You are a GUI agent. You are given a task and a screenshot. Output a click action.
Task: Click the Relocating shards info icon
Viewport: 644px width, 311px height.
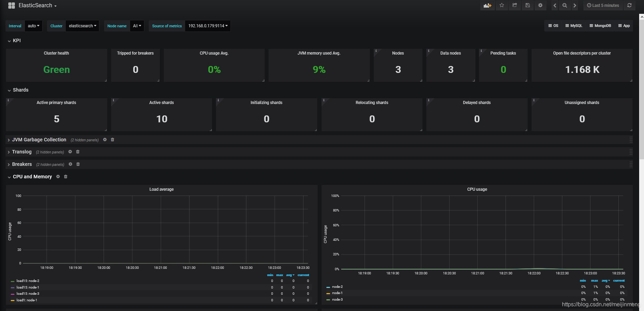click(324, 100)
